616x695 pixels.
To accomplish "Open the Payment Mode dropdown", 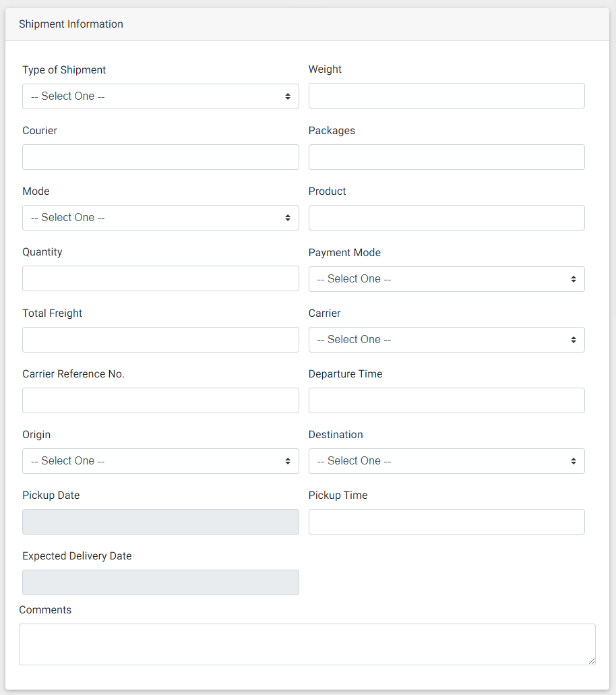I will coord(446,279).
